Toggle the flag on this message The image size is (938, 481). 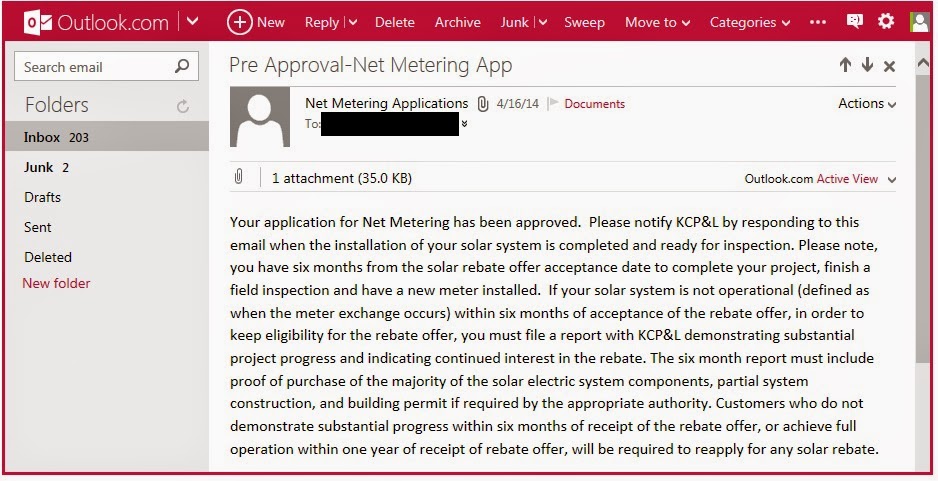[553, 103]
